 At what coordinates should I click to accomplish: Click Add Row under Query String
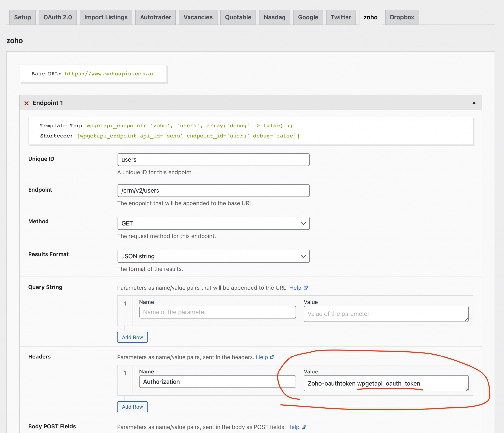132,337
